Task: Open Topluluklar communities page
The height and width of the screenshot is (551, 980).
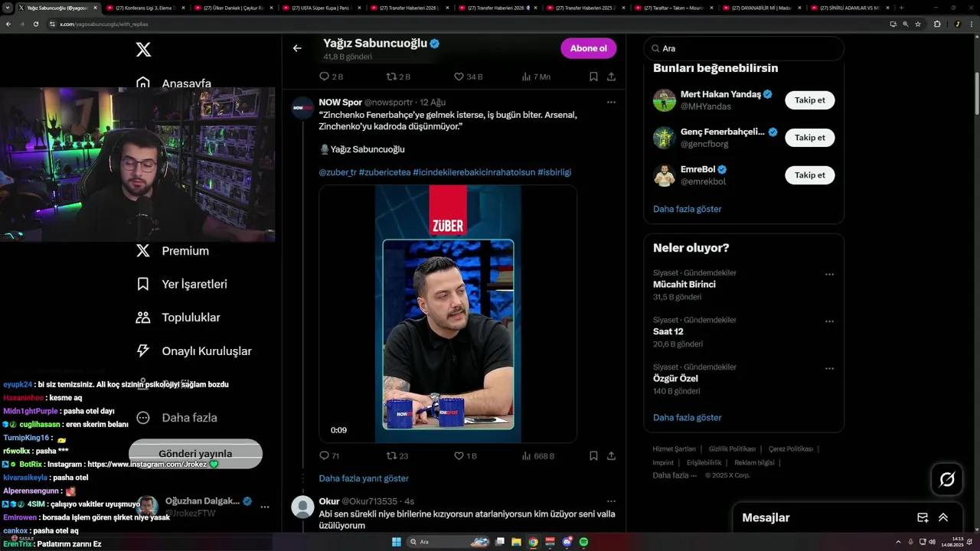Action: pos(178,318)
